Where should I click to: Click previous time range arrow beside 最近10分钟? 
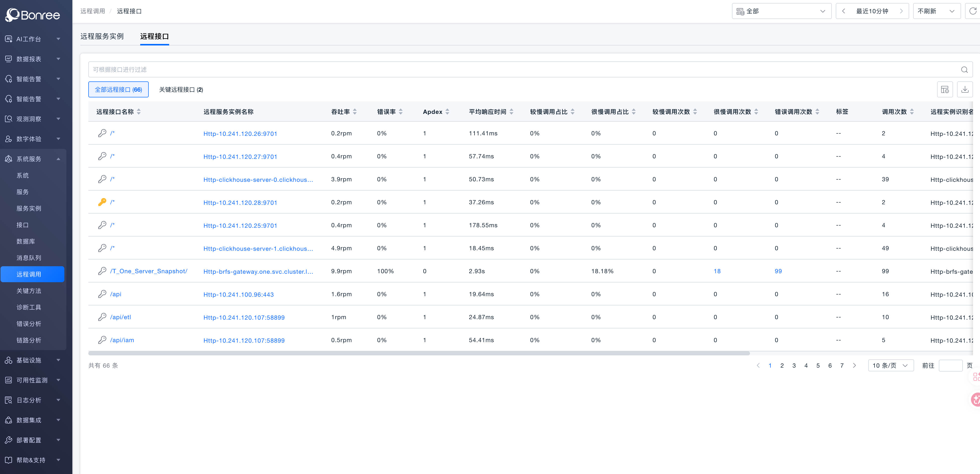[844, 11]
